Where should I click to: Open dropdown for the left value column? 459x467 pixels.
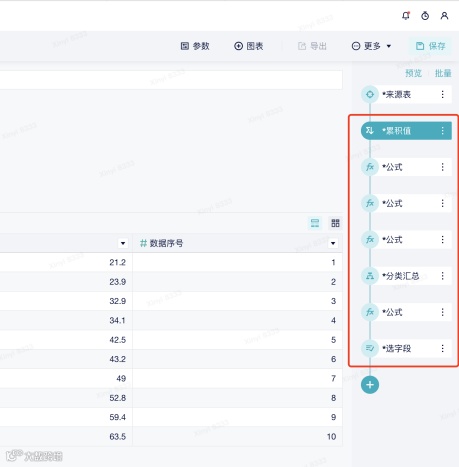pyautogui.click(x=123, y=243)
